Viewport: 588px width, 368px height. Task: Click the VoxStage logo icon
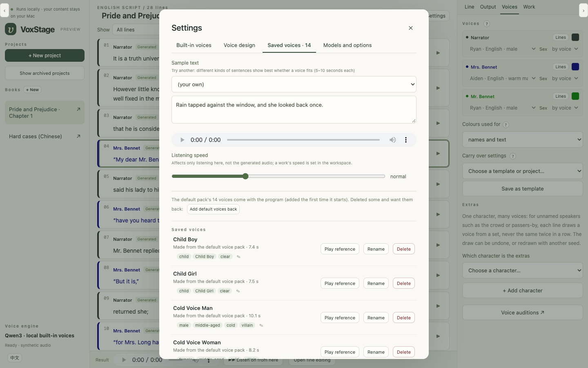11,29
